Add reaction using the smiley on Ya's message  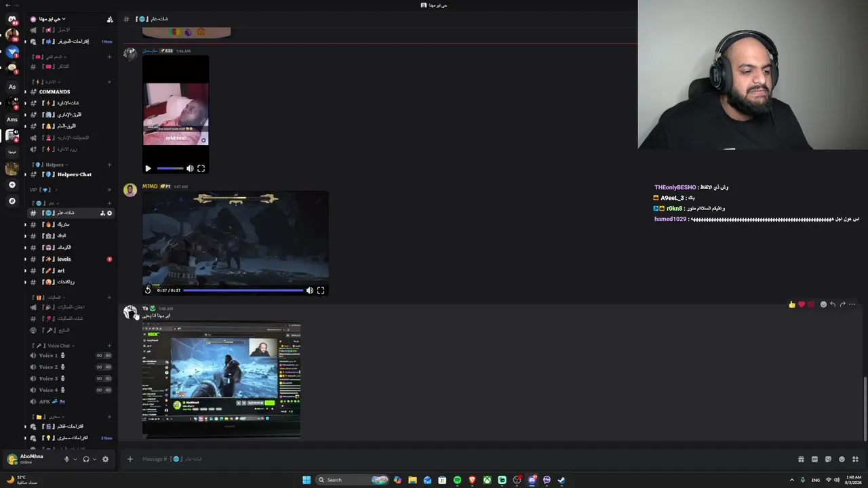tap(823, 304)
